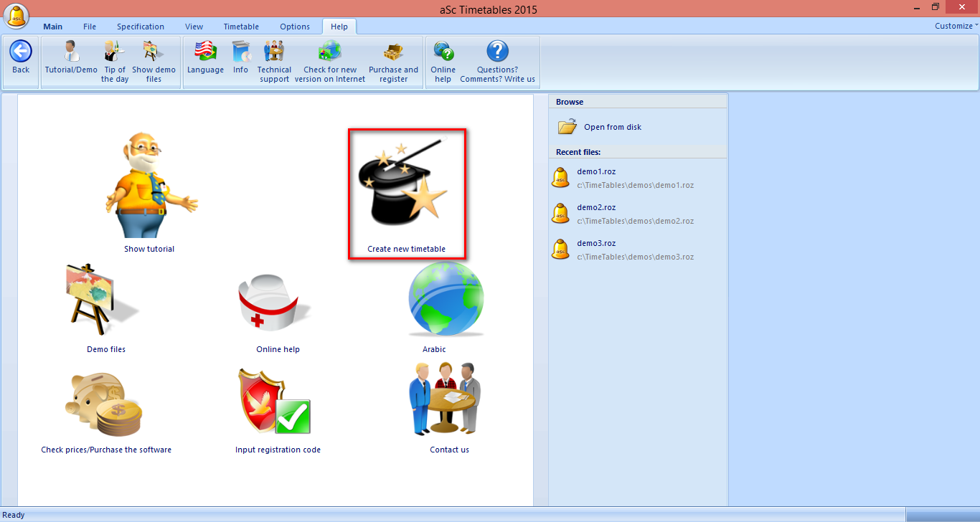The image size is (980, 522).
Task: Open Demo files easel icon
Action: click(x=101, y=300)
